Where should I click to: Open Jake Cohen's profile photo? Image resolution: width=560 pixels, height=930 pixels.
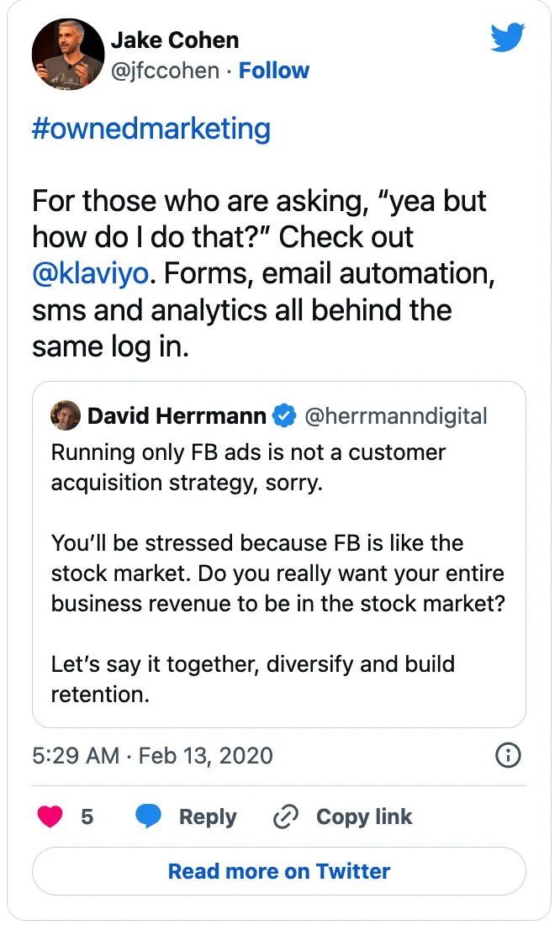[67, 55]
